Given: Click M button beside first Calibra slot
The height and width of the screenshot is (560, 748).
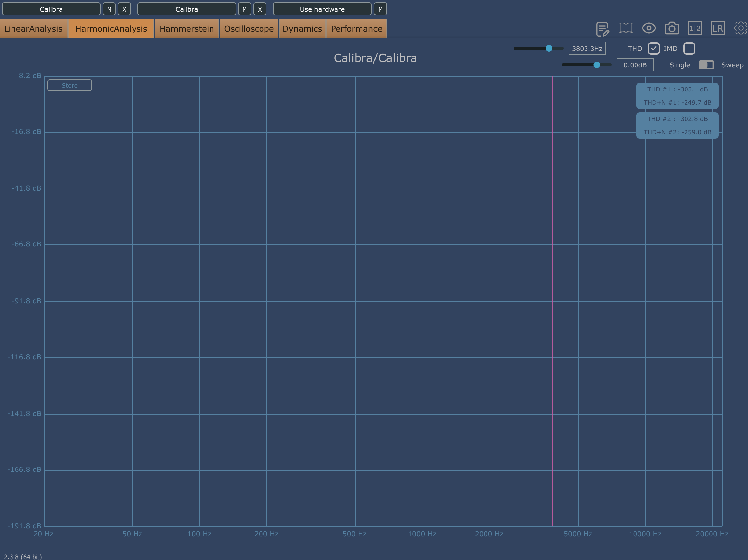Looking at the screenshot, I should click(109, 9).
